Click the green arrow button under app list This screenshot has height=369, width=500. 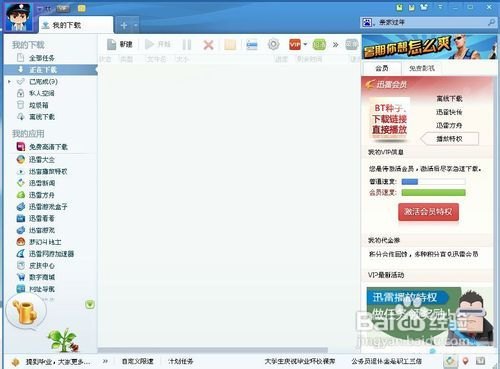click(x=90, y=304)
